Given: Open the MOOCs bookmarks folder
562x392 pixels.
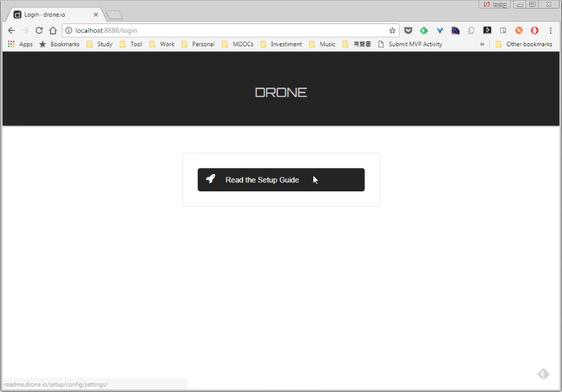Looking at the screenshot, I should tap(238, 44).
